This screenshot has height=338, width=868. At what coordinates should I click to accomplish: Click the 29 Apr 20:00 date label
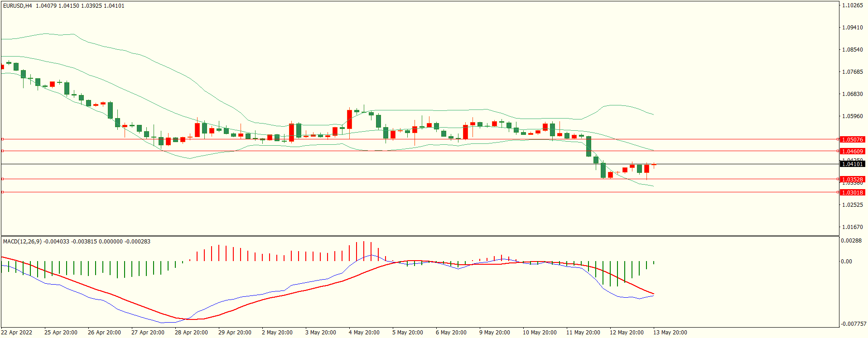point(235,333)
